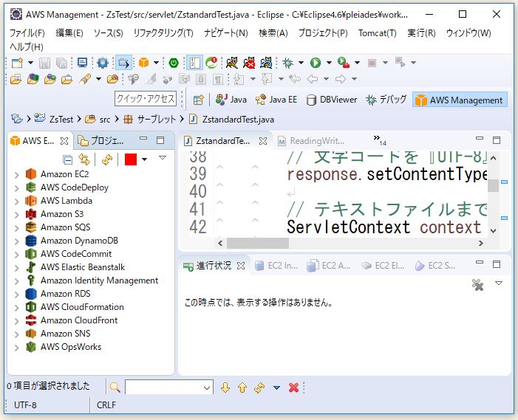Click the editor vertical scrollbar thumb
The width and height of the screenshot is (518, 420).
click(x=493, y=185)
